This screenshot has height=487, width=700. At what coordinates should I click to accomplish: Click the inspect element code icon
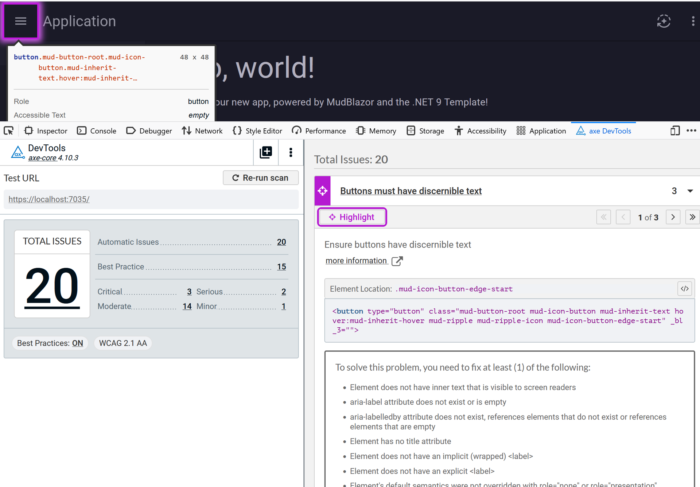click(x=684, y=288)
